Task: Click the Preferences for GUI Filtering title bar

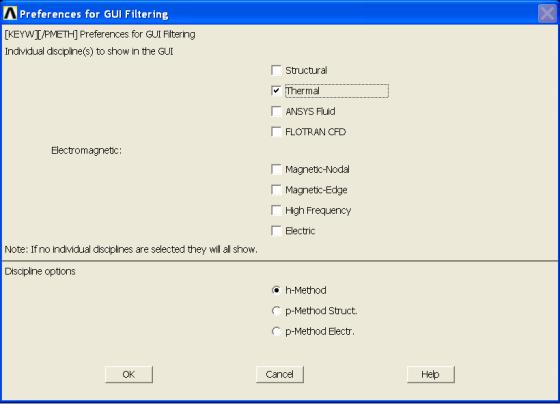Action: click(x=278, y=14)
